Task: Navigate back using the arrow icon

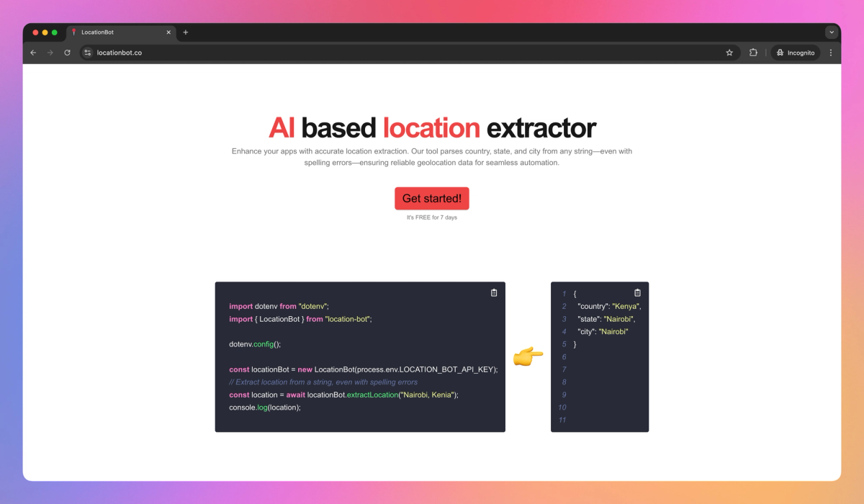Action: point(33,52)
